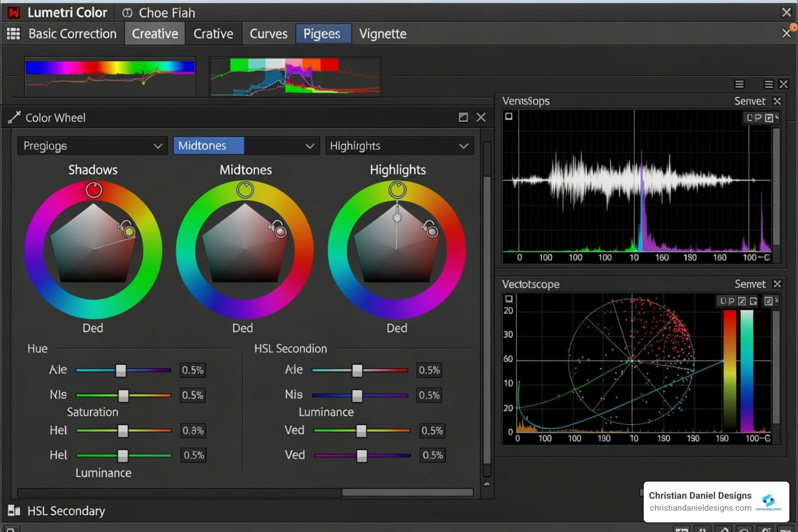Viewport: 798px width, 532px height.
Task: Switch to the Curves tab
Action: pos(268,34)
